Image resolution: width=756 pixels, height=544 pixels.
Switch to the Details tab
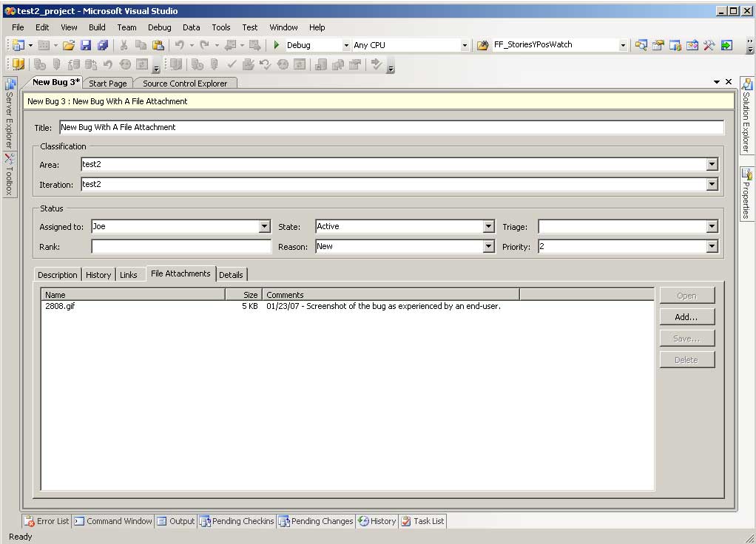[x=231, y=275]
